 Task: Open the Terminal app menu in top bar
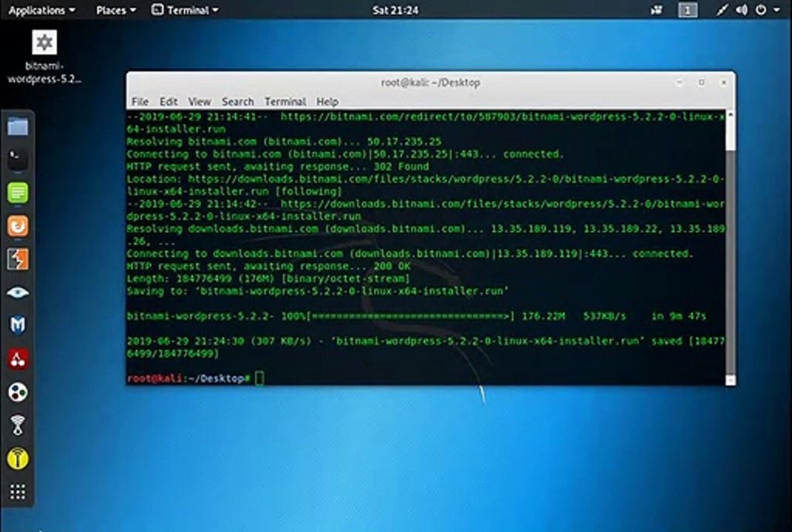185,10
